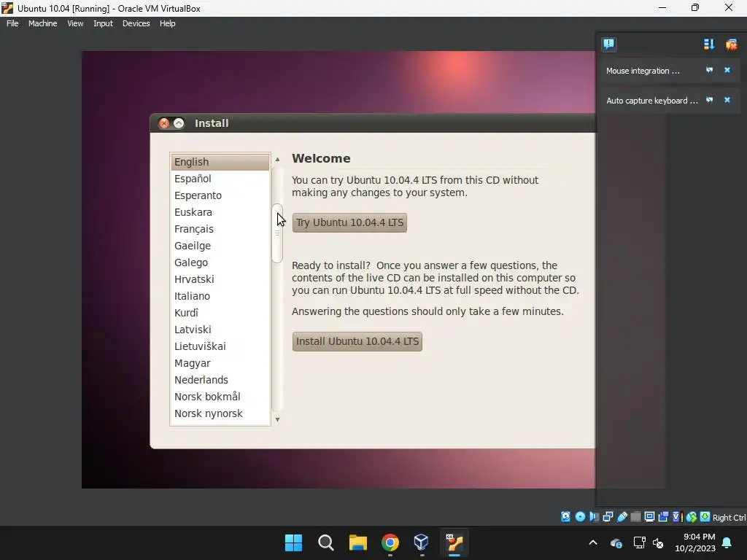
Task: Select Euskara in the language list
Action: tap(220, 212)
